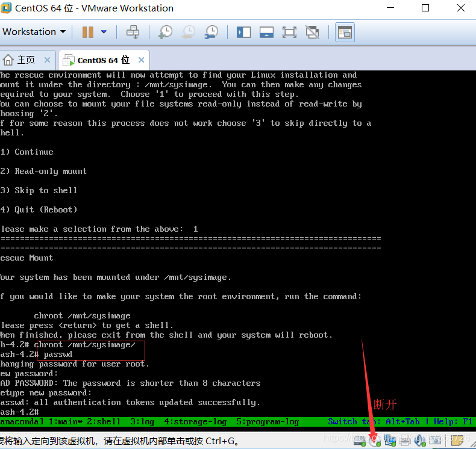Click the '1:main*' status bar entry
Screen dimensions: 476x449
click(65, 422)
